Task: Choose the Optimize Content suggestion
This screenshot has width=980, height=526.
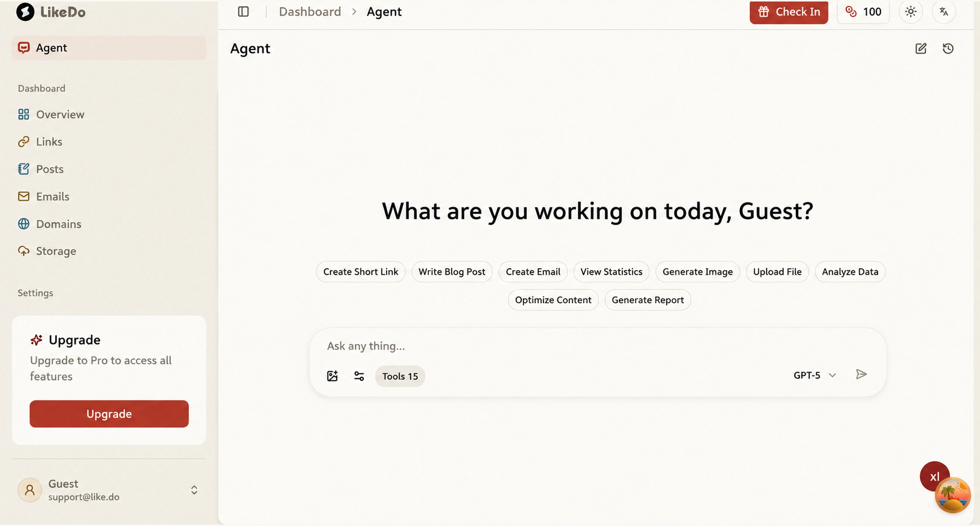Action: (x=553, y=300)
